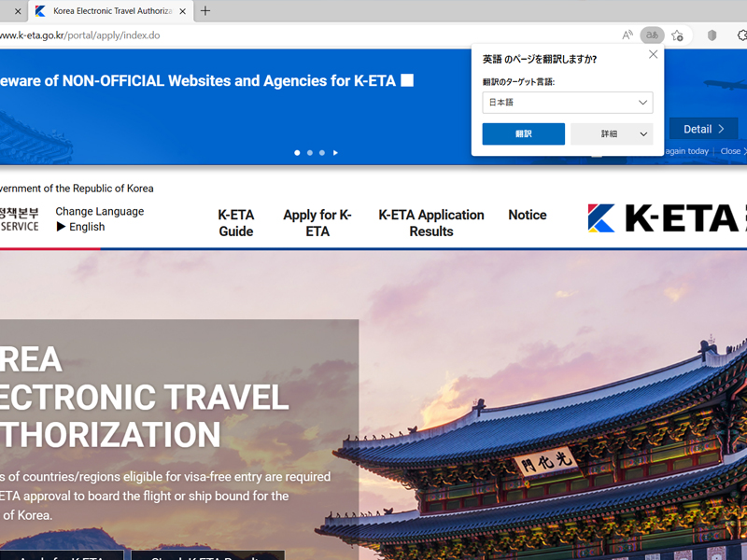747x560 pixels.
Task: Switch to the K-ETA browser tab
Action: point(111,11)
